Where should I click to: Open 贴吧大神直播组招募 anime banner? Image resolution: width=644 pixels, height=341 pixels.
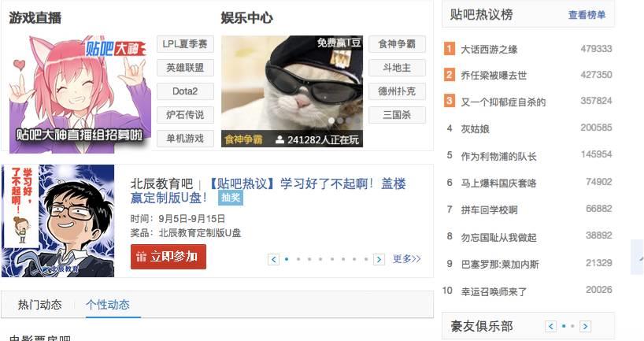click(x=80, y=94)
